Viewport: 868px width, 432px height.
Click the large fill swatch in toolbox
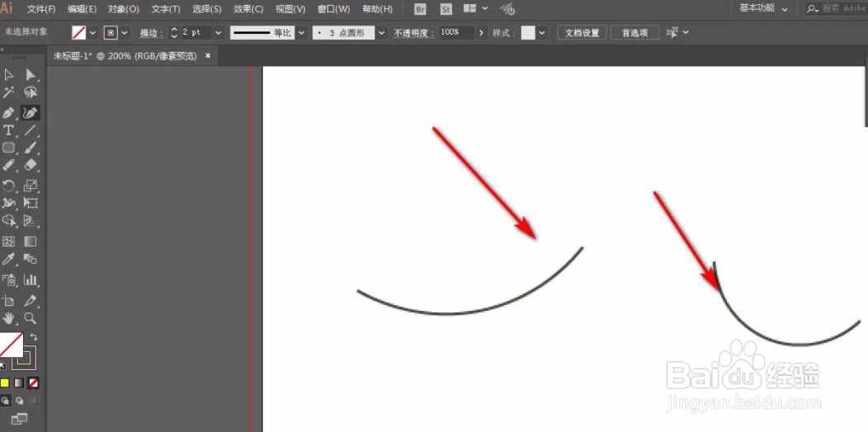click(11, 344)
